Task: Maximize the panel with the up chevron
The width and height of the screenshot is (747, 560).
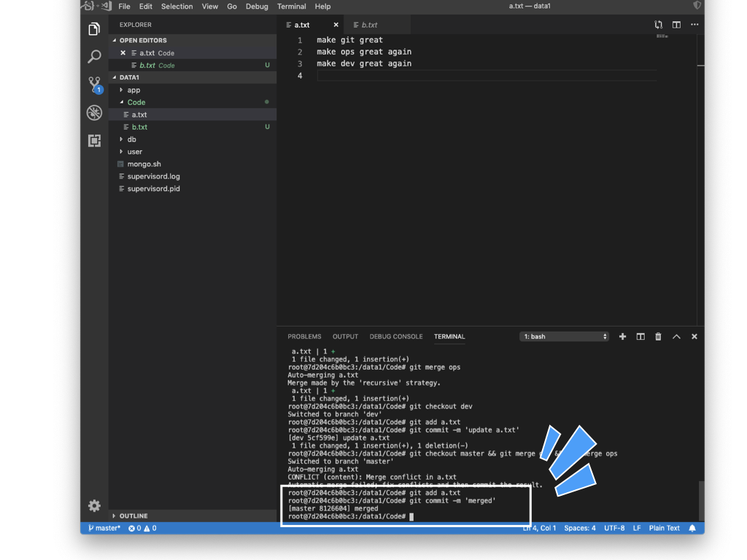Action: (676, 337)
